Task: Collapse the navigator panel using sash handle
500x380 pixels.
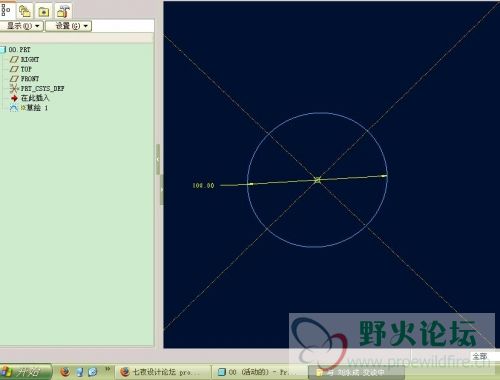Action: [158, 159]
